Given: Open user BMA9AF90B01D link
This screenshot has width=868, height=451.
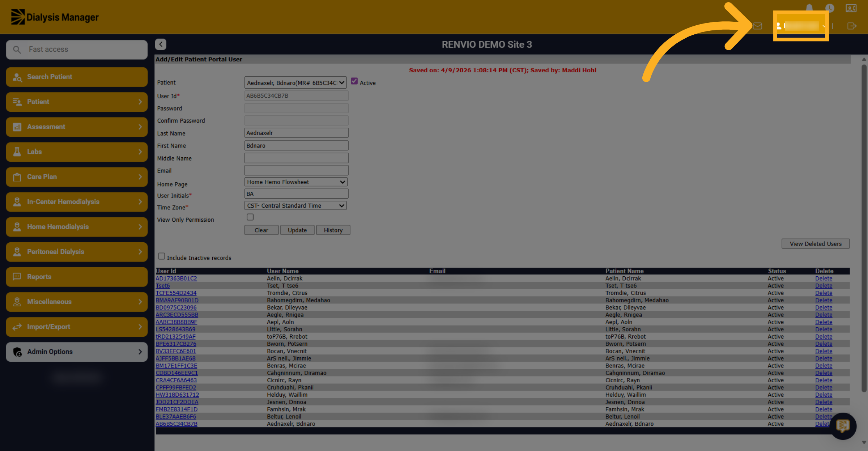Looking at the screenshot, I should coord(177,300).
